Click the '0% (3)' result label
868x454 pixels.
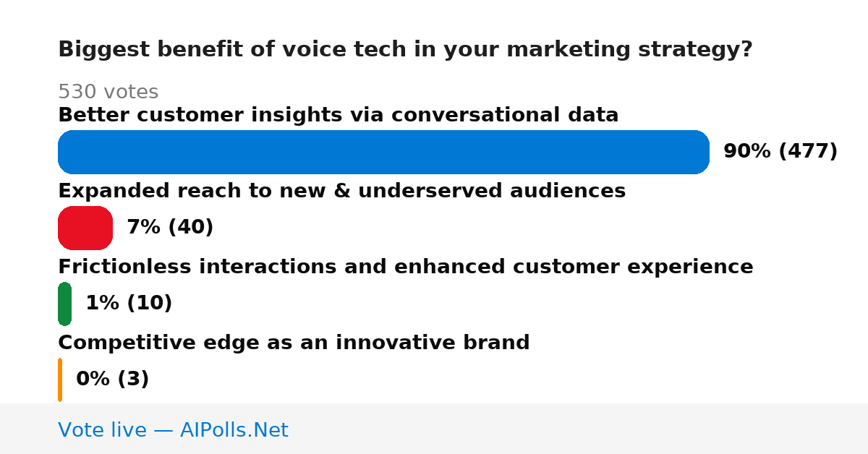[112, 380]
